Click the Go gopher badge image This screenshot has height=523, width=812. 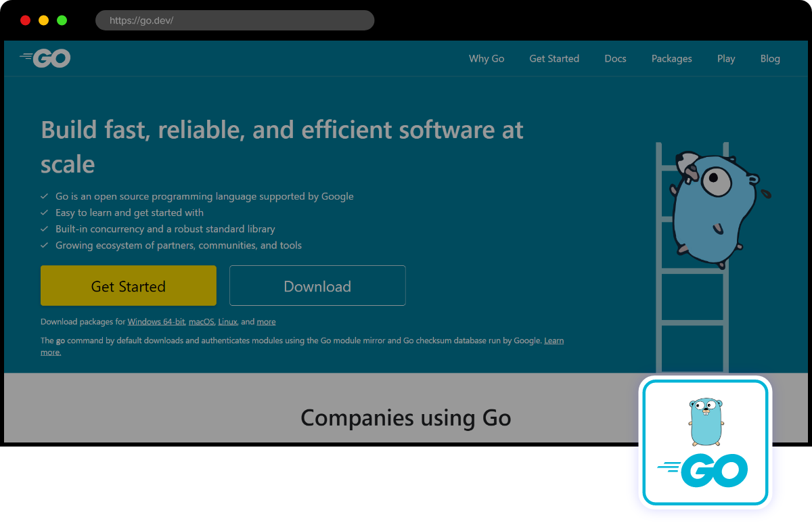click(705, 442)
